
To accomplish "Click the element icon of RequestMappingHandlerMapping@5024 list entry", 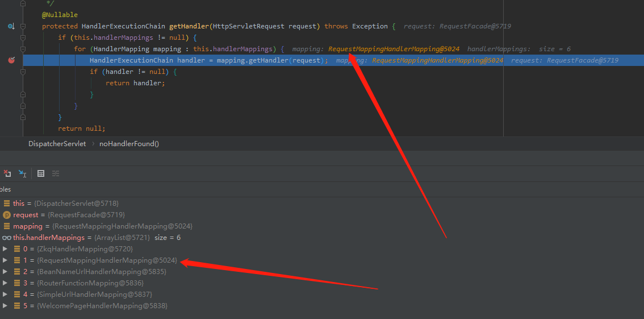I will tap(17, 260).
